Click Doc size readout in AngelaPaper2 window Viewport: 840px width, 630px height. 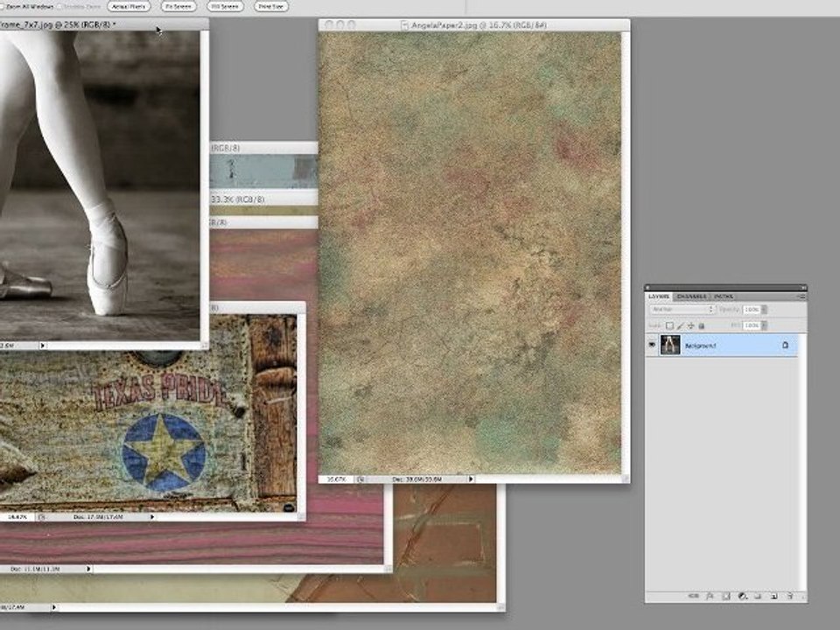pos(416,479)
